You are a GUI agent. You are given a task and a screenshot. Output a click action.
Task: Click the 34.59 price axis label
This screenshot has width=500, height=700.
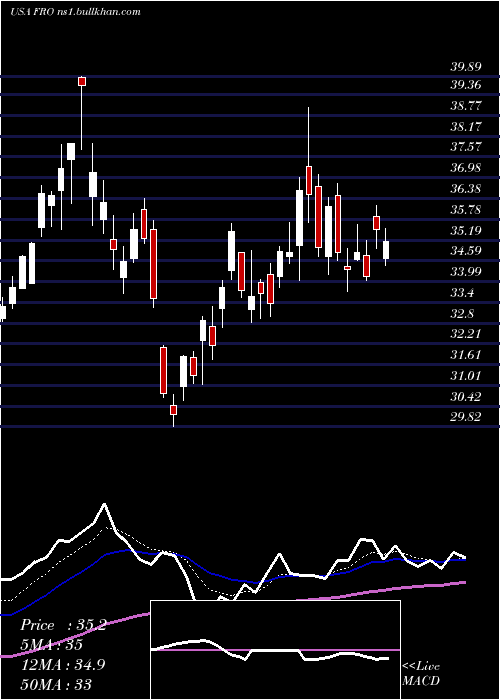coord(466,251)
